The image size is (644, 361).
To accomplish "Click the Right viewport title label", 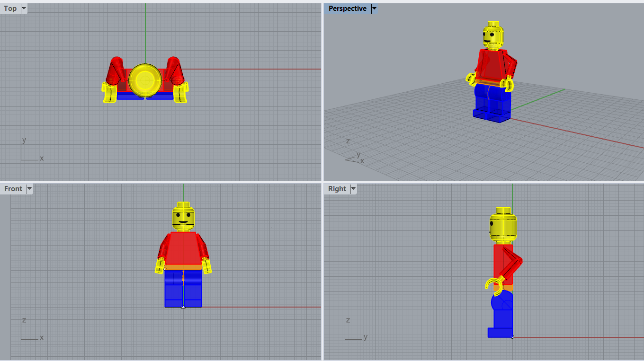I will tap(337, 189).
